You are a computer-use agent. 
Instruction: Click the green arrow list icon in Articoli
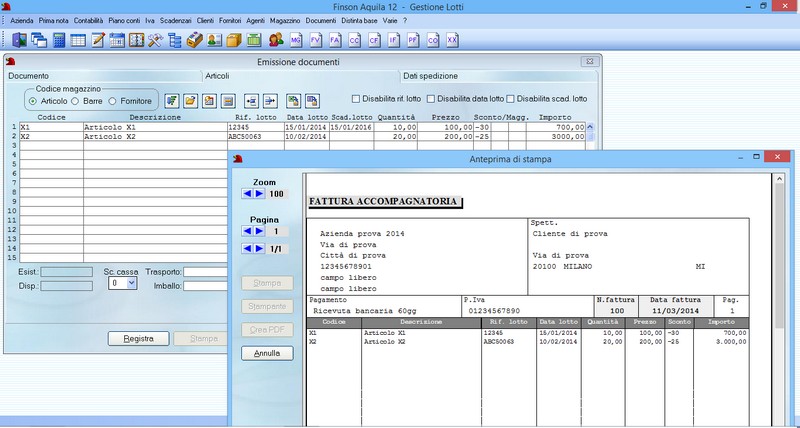172,100
